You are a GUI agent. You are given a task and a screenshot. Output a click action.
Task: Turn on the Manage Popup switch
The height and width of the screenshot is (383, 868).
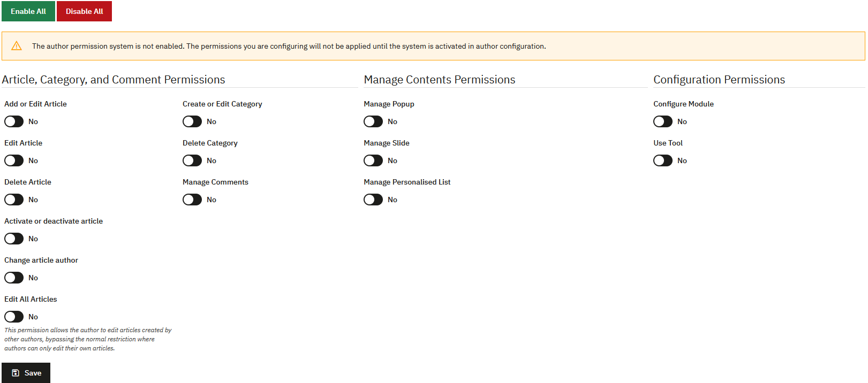[373, 121]
